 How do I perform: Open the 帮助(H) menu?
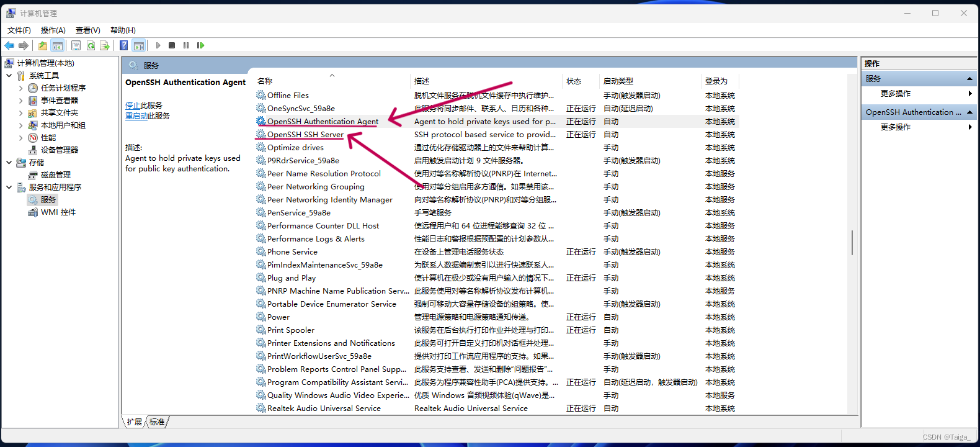click(123, 30)
